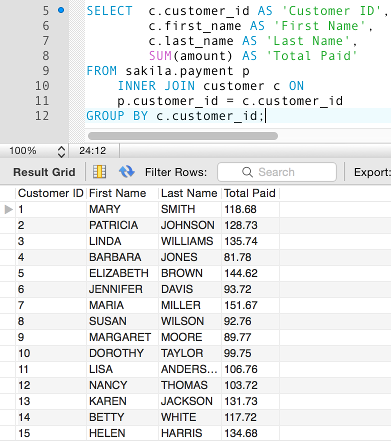391x441 pixels.
Task: Select cell BROWN
Action: [190, 273]
